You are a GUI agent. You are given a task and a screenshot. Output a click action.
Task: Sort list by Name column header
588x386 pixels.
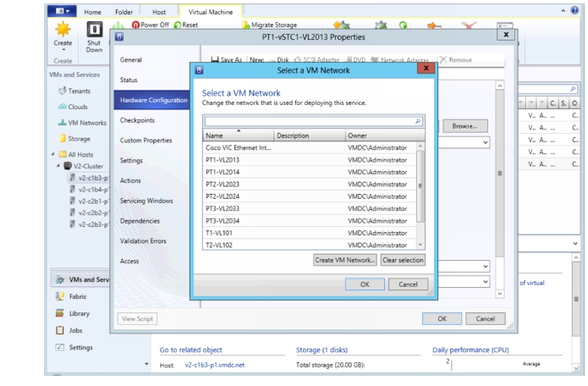[x=238, y=135]
